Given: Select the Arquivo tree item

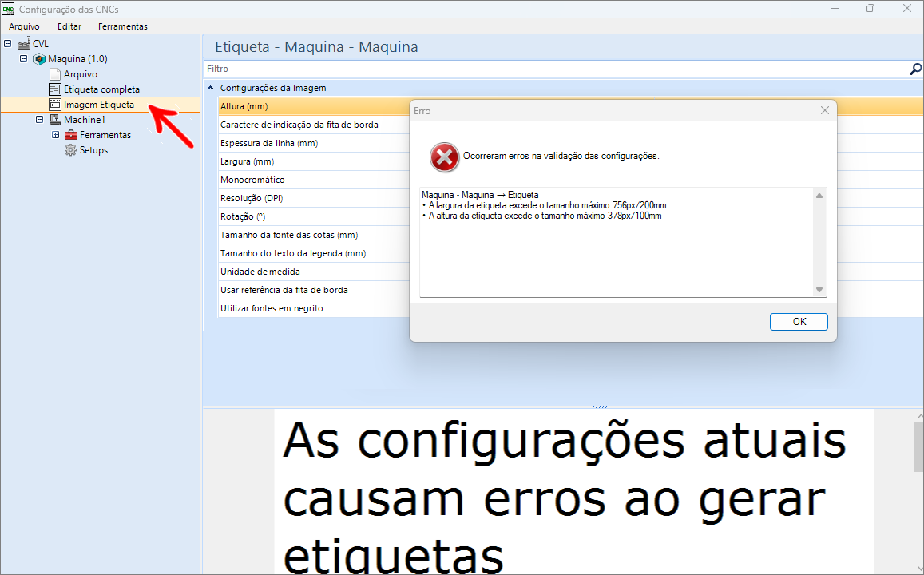Looking at the screenshot, I should point(80,74).
